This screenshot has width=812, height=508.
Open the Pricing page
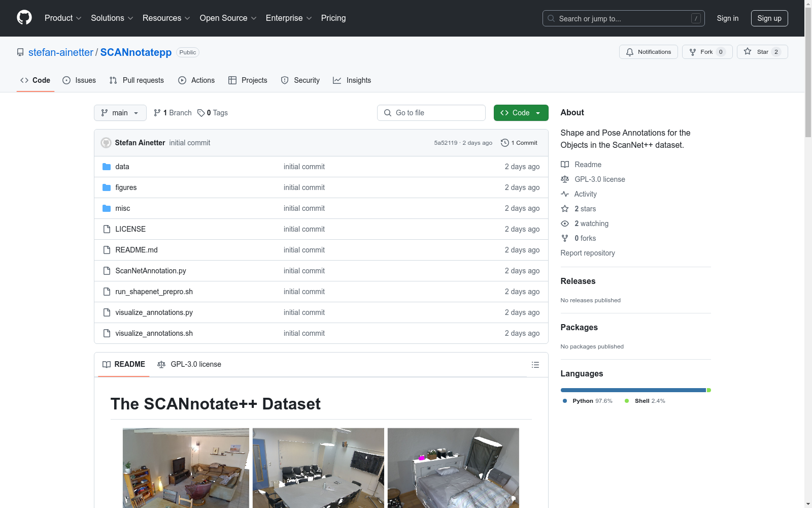point(333,18)
